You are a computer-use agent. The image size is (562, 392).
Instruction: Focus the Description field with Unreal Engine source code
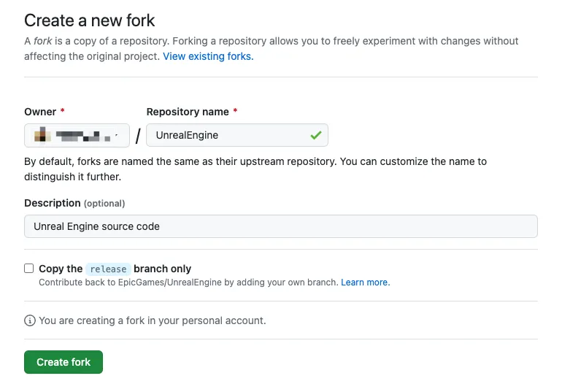pyautogui.click(x=280, y=226)
